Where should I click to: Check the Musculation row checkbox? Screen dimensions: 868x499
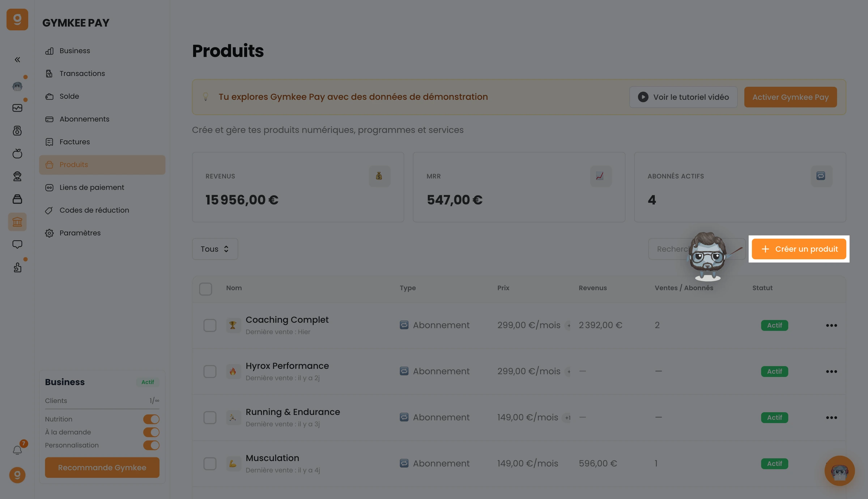tap(210, 464)
